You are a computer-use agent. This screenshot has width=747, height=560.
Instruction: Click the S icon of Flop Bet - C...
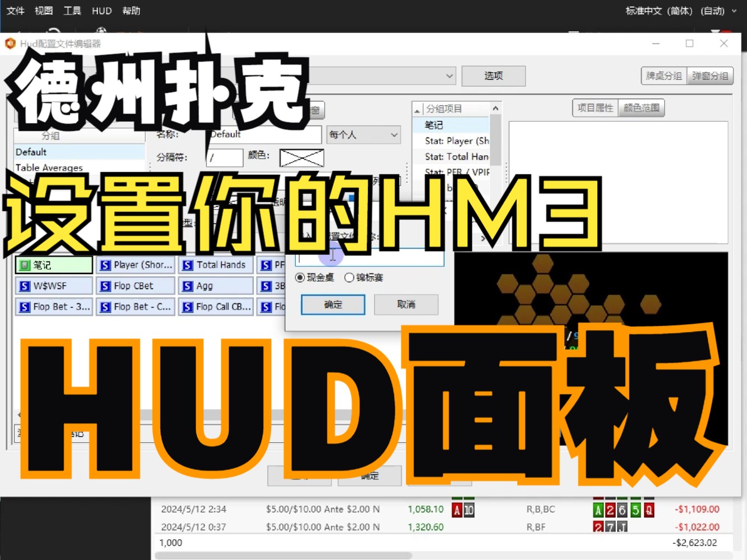point(106,307)
